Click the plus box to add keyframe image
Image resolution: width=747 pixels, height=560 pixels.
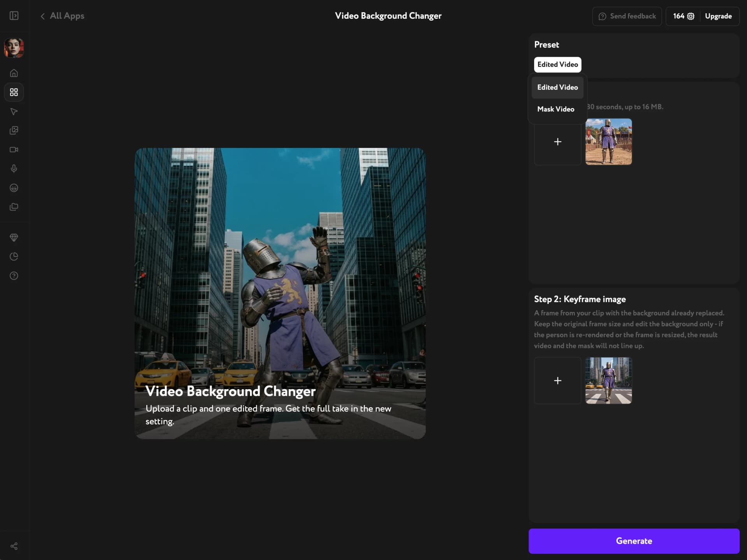558,381
